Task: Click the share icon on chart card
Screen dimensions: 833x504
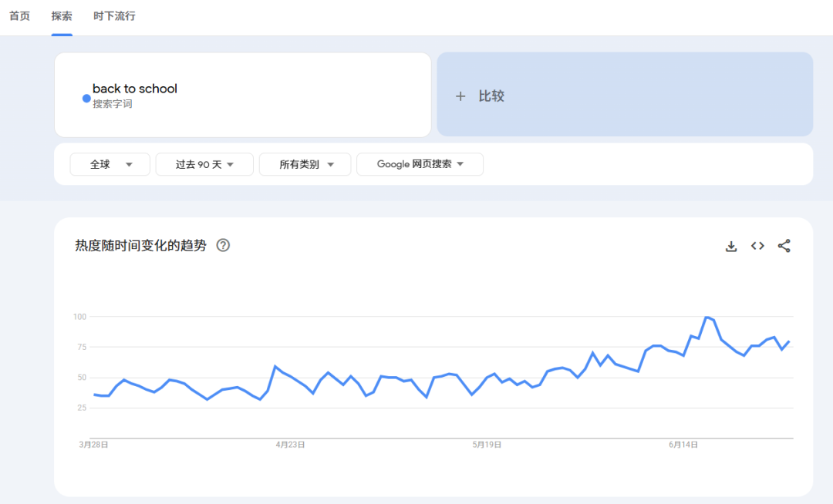Action: click(784, 246)
